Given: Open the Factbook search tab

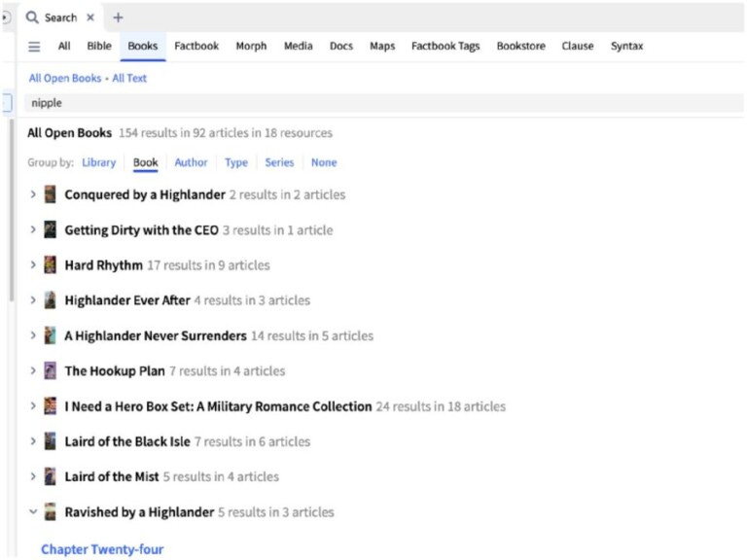Looking at the screenshot, I should pos(196,47).
